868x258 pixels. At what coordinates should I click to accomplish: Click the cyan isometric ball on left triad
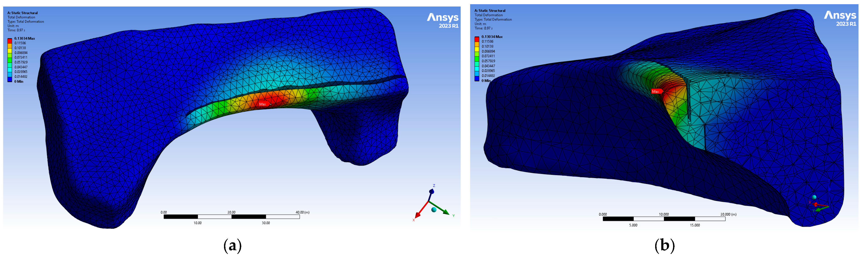coord(434,210)
